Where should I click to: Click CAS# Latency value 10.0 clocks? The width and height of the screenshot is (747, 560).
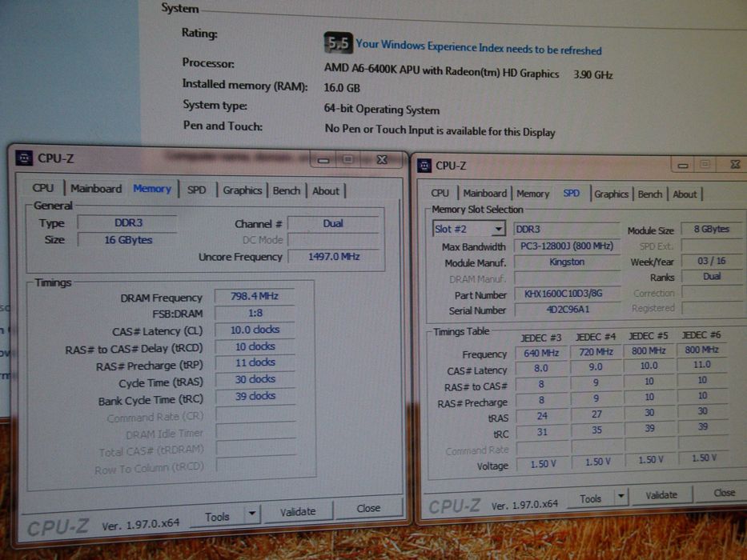pos(255,330)
